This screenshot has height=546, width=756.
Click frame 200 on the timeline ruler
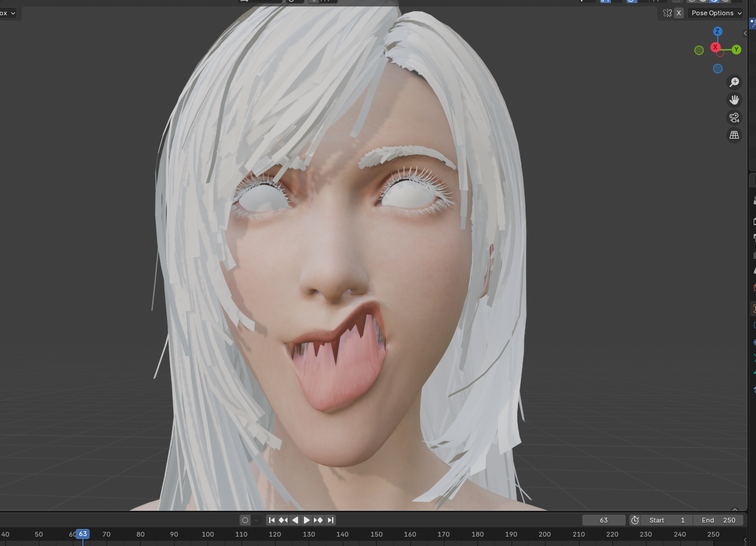(545, 534)
